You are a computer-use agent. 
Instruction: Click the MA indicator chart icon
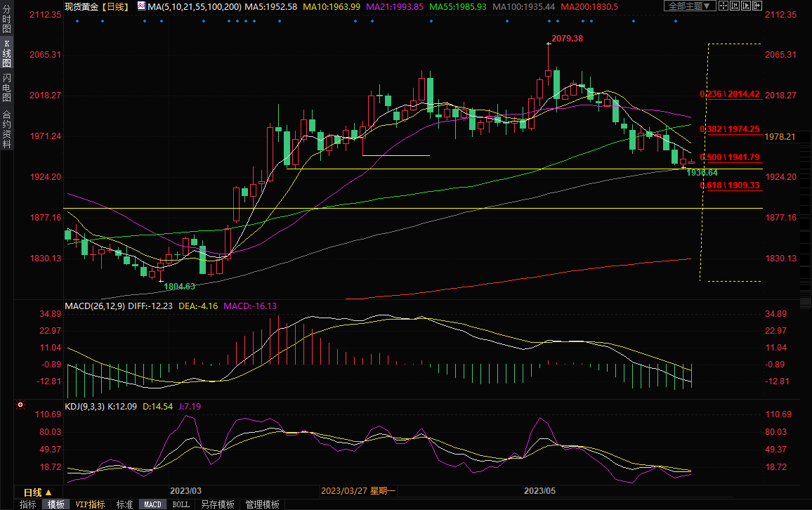[x=141, y=6]
